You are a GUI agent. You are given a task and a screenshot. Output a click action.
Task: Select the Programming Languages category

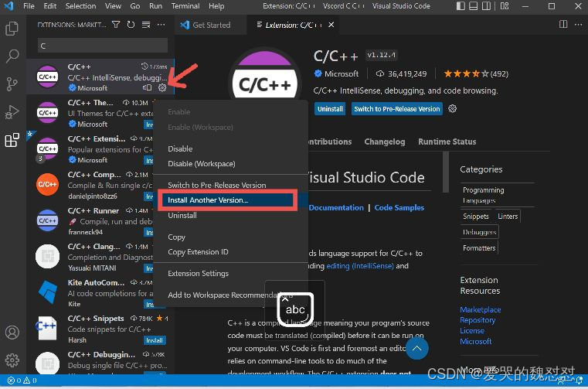tap(484, 195)
